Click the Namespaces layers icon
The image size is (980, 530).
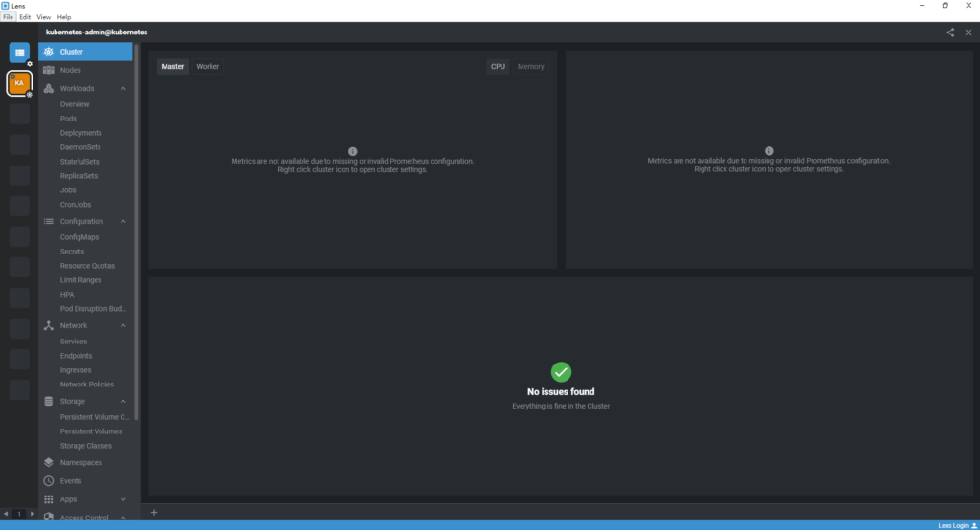click(49, 462)
